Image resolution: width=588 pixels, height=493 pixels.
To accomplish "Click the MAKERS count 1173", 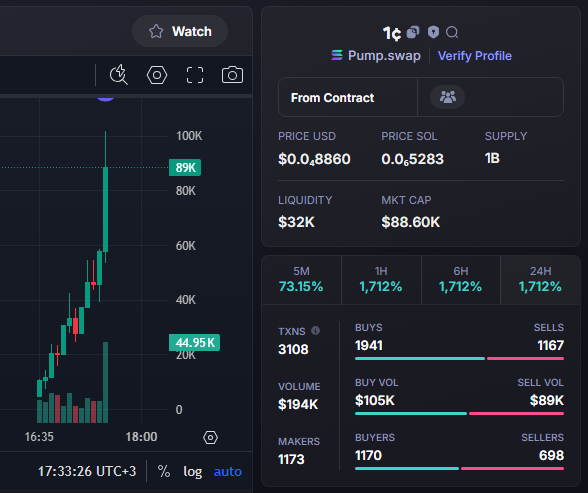I will pos(291,459).
